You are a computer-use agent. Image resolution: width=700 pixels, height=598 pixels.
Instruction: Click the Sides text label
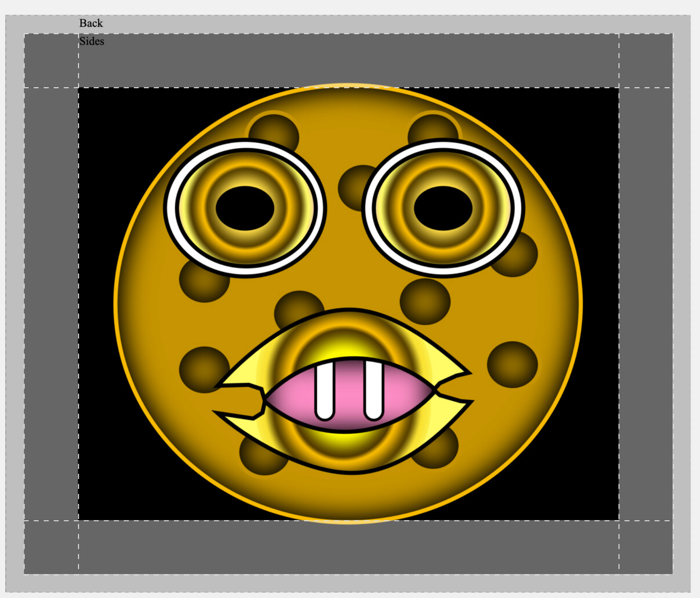coord(92,41)
